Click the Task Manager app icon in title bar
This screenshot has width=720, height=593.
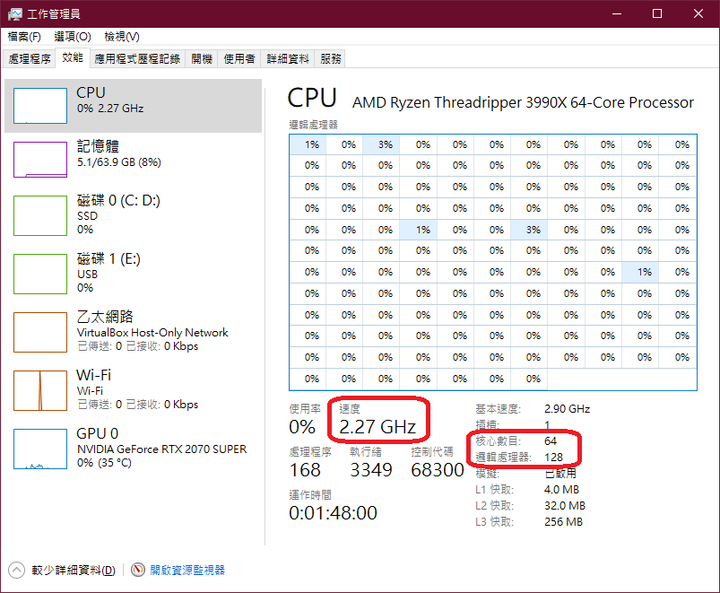point(15,14)
